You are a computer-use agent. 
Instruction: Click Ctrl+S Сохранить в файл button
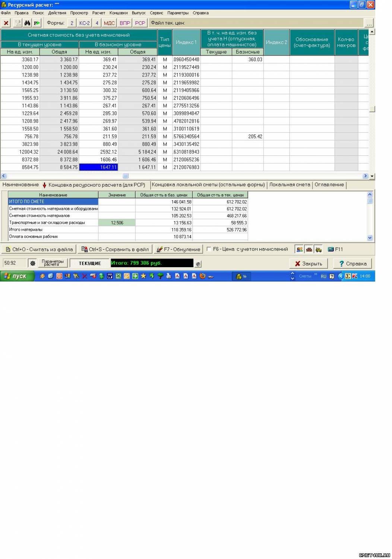click(x=115, y=249)
